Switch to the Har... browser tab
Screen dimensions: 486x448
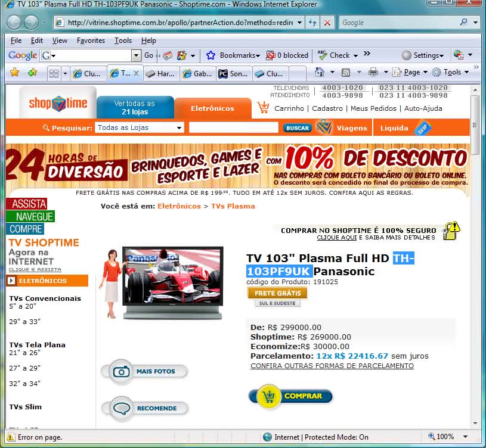(x=162, y=74)
